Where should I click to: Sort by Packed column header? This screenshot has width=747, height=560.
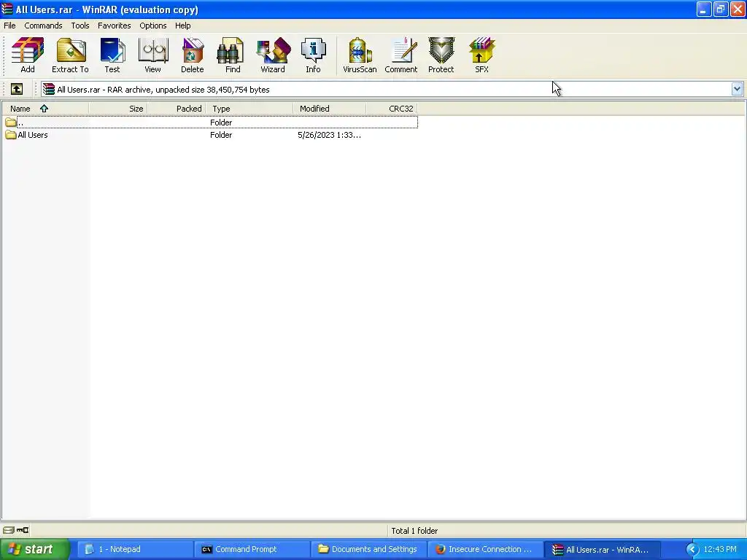coord(177,109)
